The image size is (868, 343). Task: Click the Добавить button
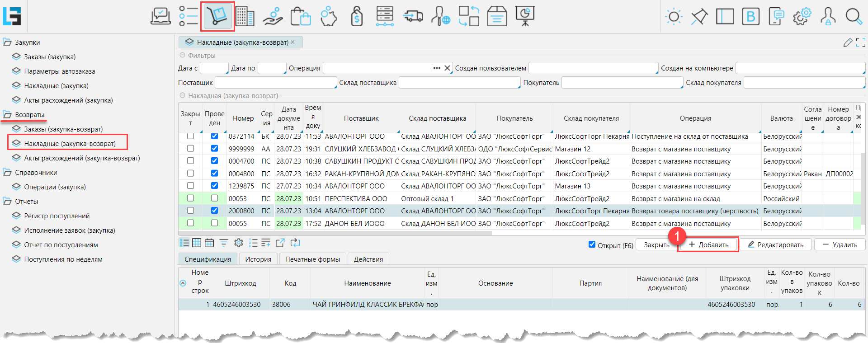click(x=708, y=244)
